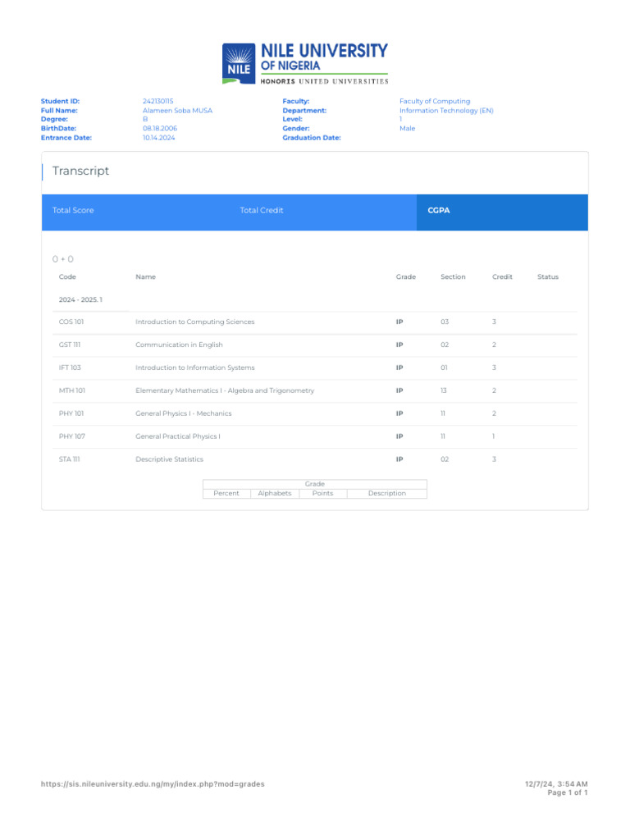The image size is (630, 840).
Task: Click the Entrance Date value 10.14.2024
Action: tap(158, 138)
